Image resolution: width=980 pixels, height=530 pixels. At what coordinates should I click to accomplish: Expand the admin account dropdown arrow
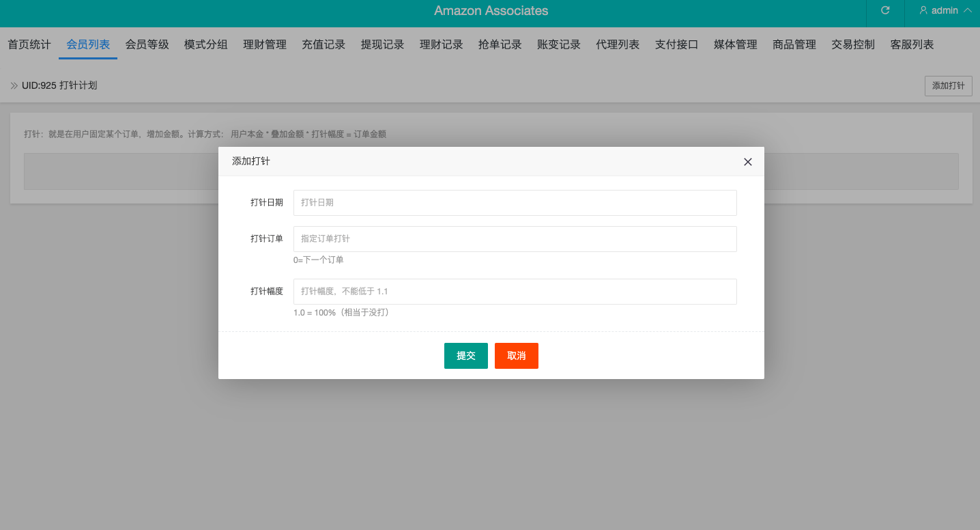coord(967,10)
